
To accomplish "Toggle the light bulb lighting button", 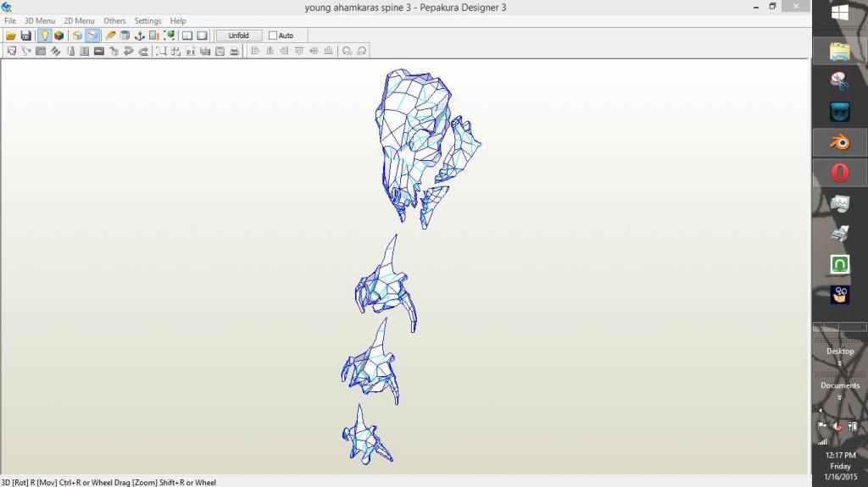I will 44,36.
